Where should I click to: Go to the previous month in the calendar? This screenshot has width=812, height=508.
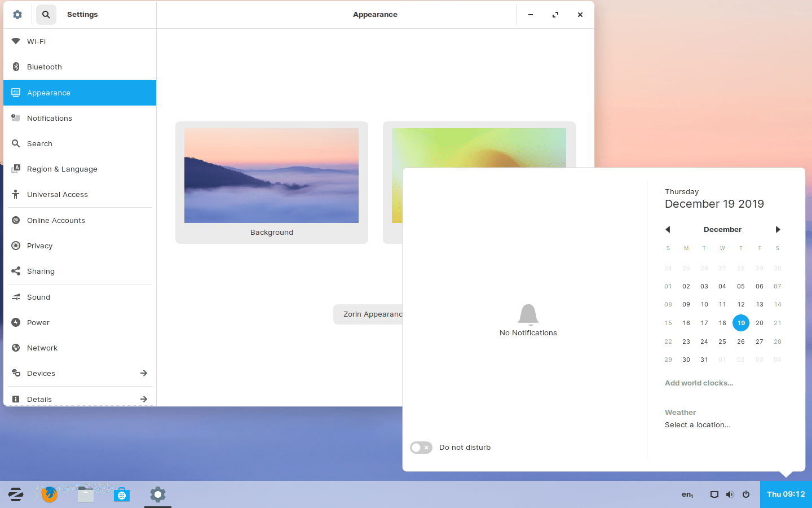668,229
